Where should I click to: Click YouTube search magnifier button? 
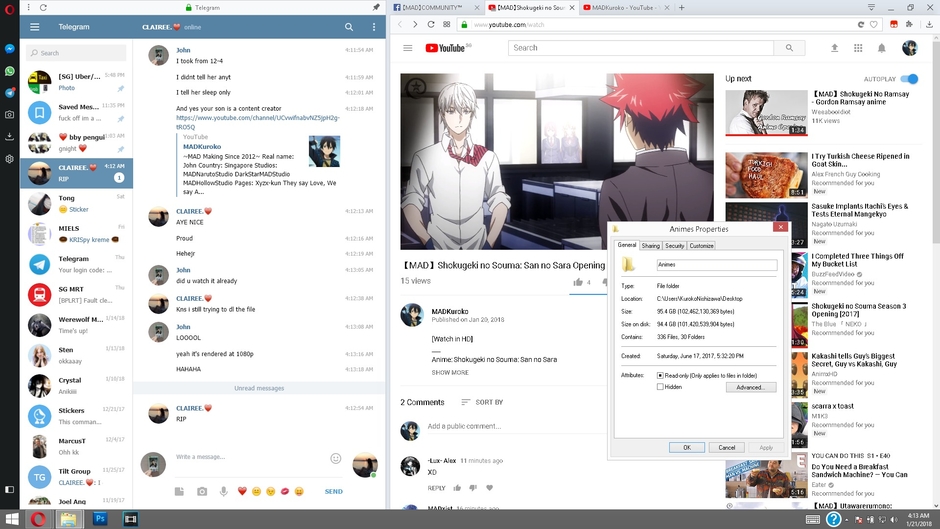click(x=790, y=48)
